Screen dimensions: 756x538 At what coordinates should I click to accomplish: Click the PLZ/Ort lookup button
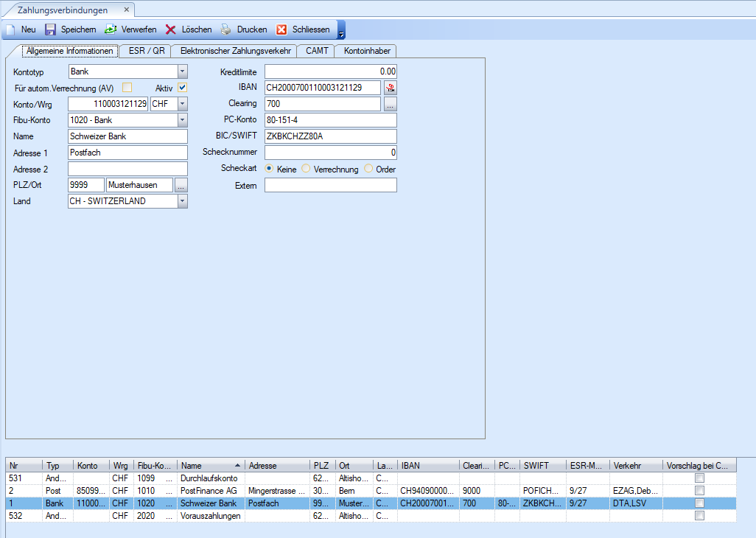tap(181, 185)
